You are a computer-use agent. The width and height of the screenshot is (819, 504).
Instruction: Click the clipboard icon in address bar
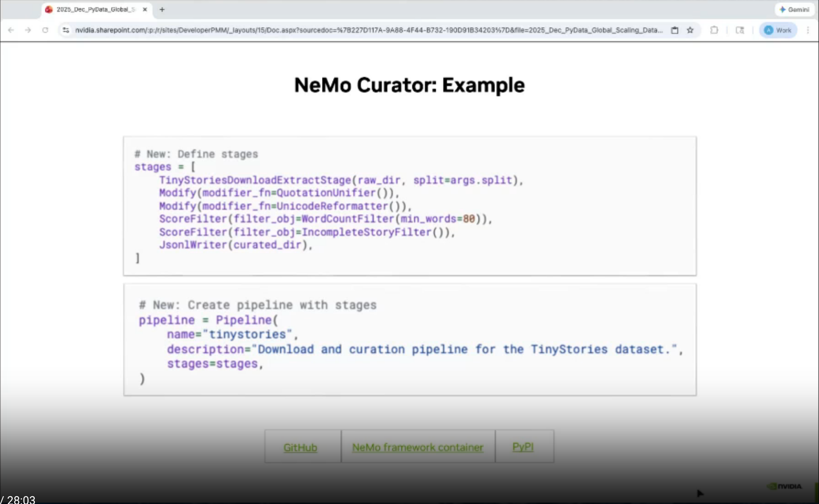pyautogui.click(x=674, y=30)
